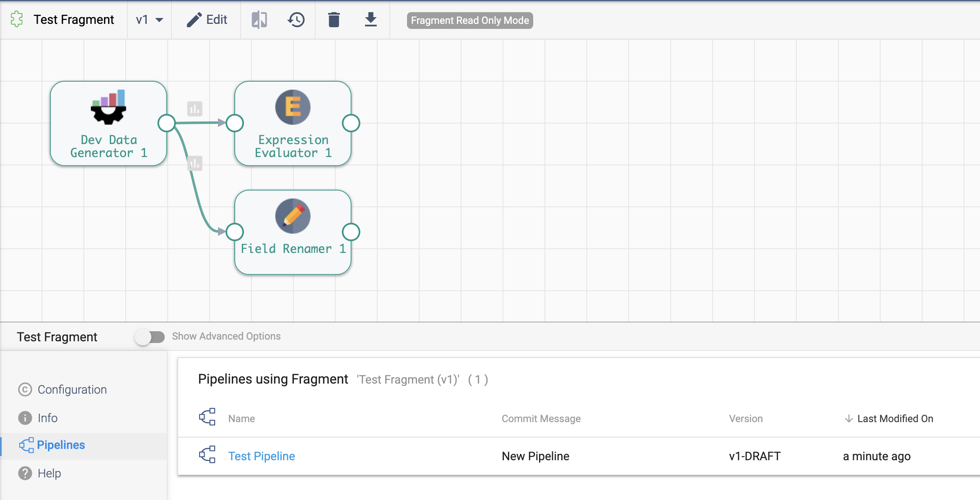Open the version history icon
The width and height of the screenshot is (980, 500).
tap(296, 20)
